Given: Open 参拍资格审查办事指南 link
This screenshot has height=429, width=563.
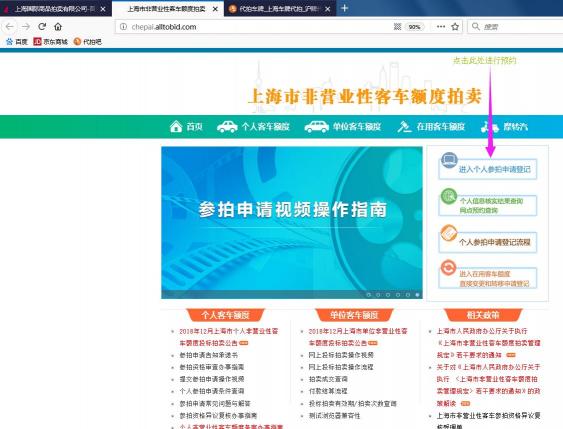Looking at the screenshot, I should (212, 367).
